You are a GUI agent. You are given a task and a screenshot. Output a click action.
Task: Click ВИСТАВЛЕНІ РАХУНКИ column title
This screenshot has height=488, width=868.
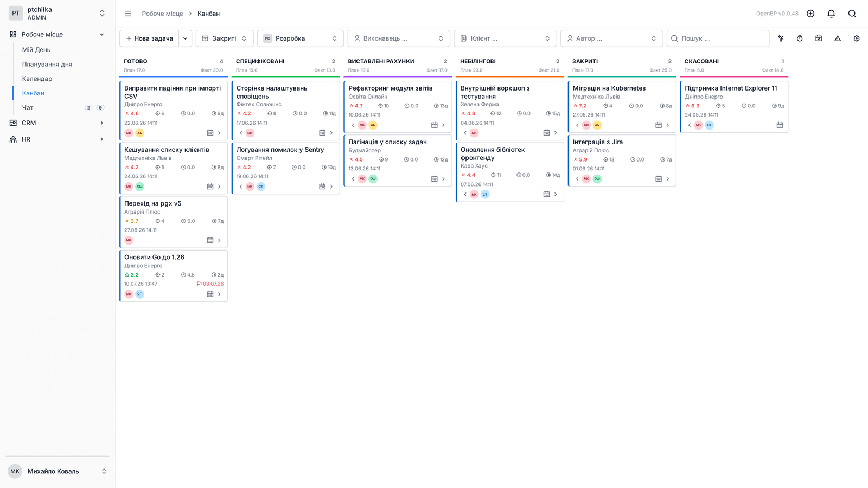point(381,61)
